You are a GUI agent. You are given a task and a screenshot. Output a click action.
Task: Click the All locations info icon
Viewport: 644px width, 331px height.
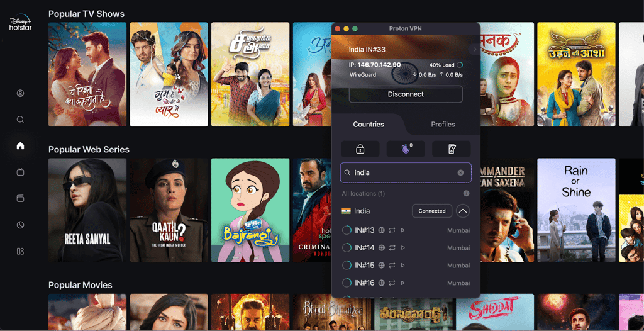[466, 193]
